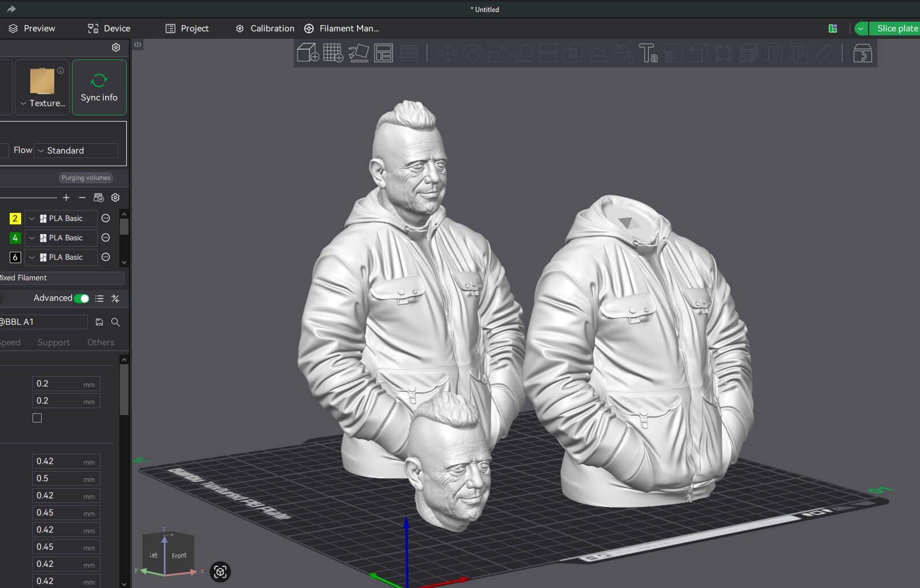Click the Add plate grid icon
920x588 pixels.
pos(333,53)
